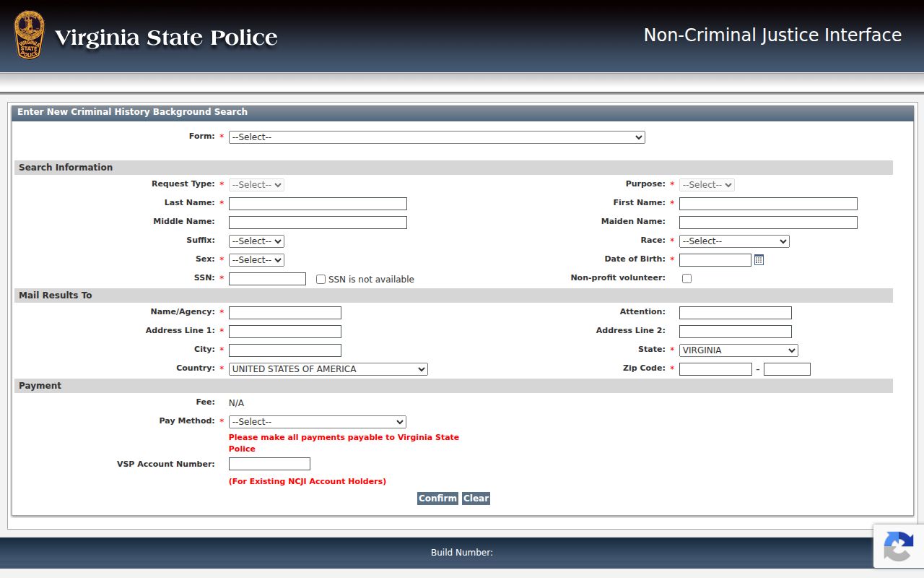
Task: Focus the VSP Account Number field
Action: point(269,464)
